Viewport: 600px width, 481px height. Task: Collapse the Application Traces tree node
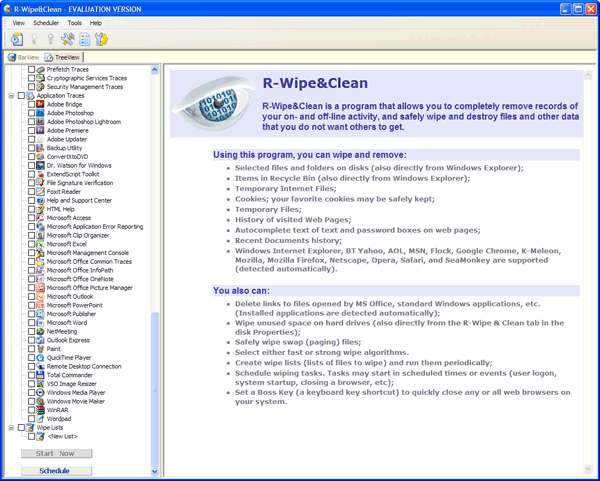point(11,96)
